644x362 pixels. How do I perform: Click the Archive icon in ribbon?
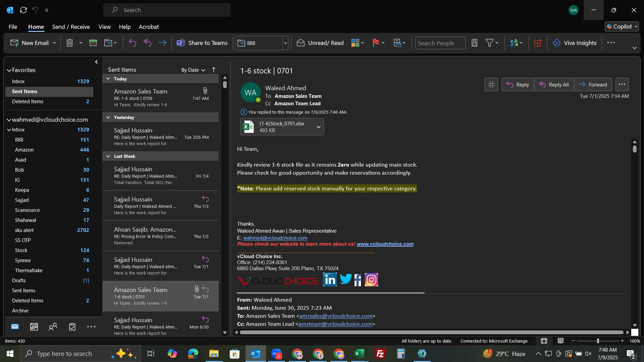(x=93, y=43)
